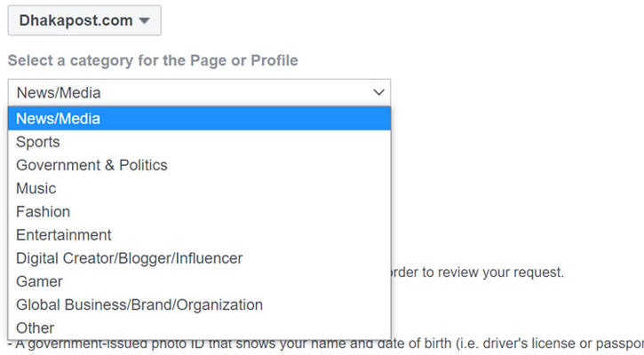Pick Digital Creator/Blogger/Influencer option

[x=129, y=258]
